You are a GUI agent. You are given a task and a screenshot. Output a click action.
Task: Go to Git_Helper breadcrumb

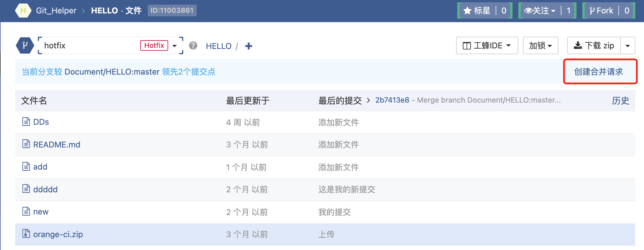[56, 11]
